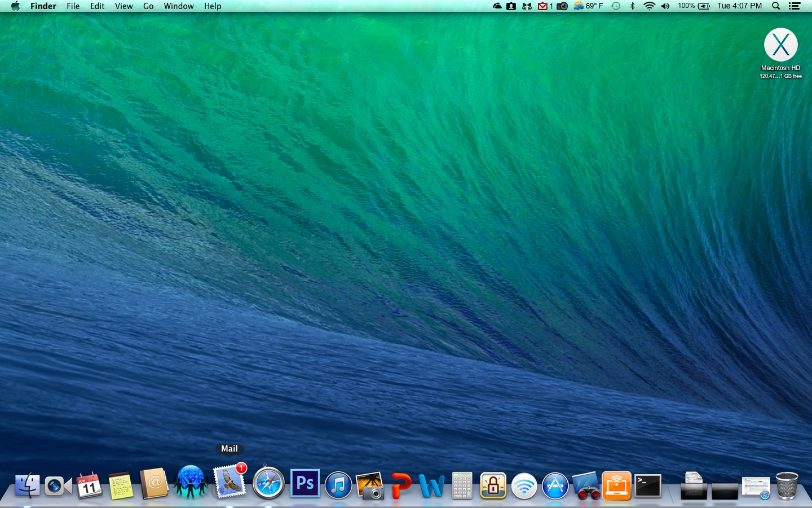Open the Finder application menu
Image resolution: width=812 pixels, height=508 pixels.
point(43,6)
